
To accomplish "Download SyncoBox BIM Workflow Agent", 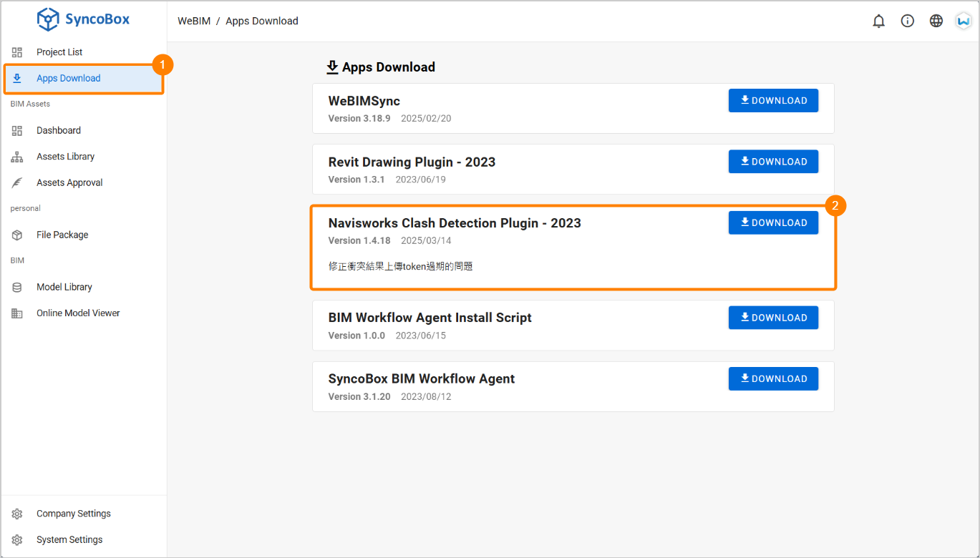I will click(773, 379).
